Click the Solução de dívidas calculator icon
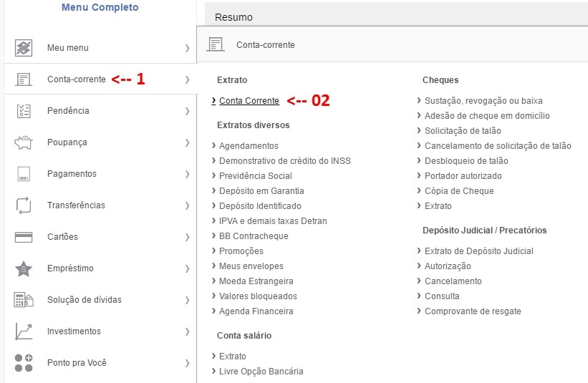The width and height of the screenshot is (588, 383). tap(24, 300)
